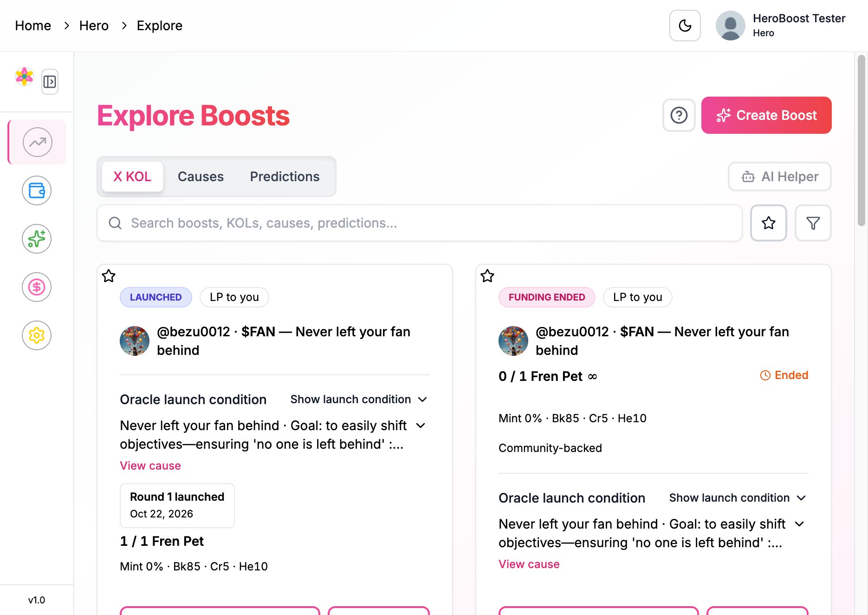This screenshot has height=615, width=868.
Task: Open View cause link in LAUNCHED card
Action: tap(150, 465)
